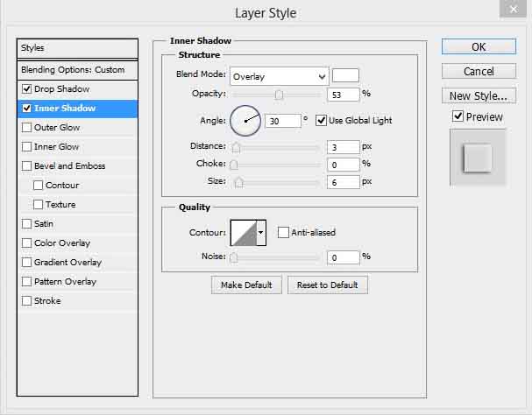This screenshot has height=415, width=532.
Task: Select the Bevel and Emboss style row
Action: point(77,166)
